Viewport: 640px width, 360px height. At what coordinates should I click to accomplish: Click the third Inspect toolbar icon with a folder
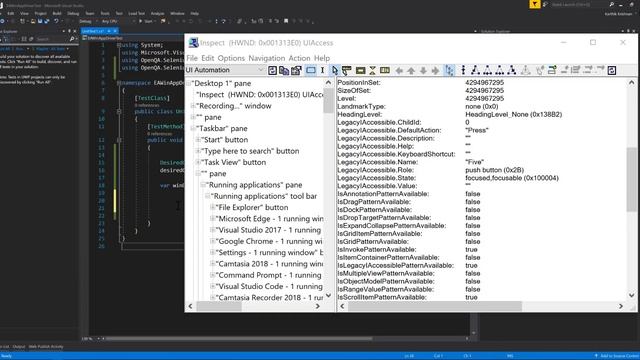tap(296, 70)
